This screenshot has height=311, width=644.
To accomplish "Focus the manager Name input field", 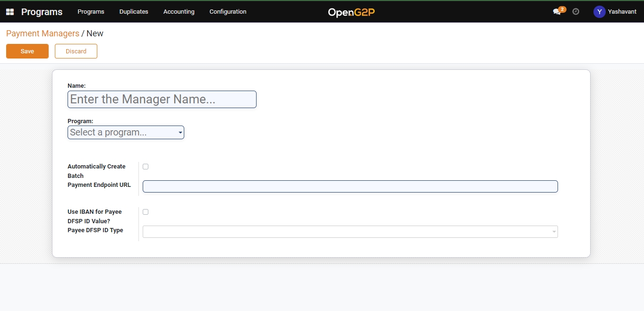I will tap(162, 100).
